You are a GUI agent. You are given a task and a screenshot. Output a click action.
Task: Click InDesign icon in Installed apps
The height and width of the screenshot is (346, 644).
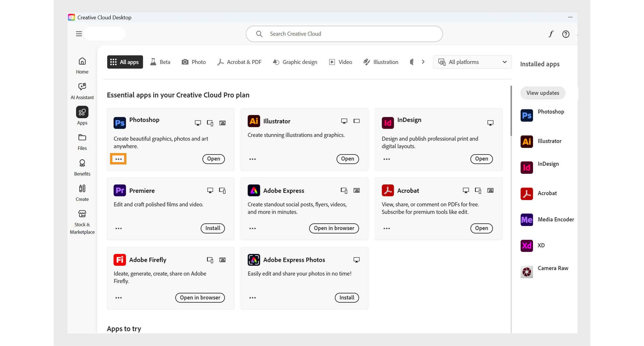pos(527,167)
